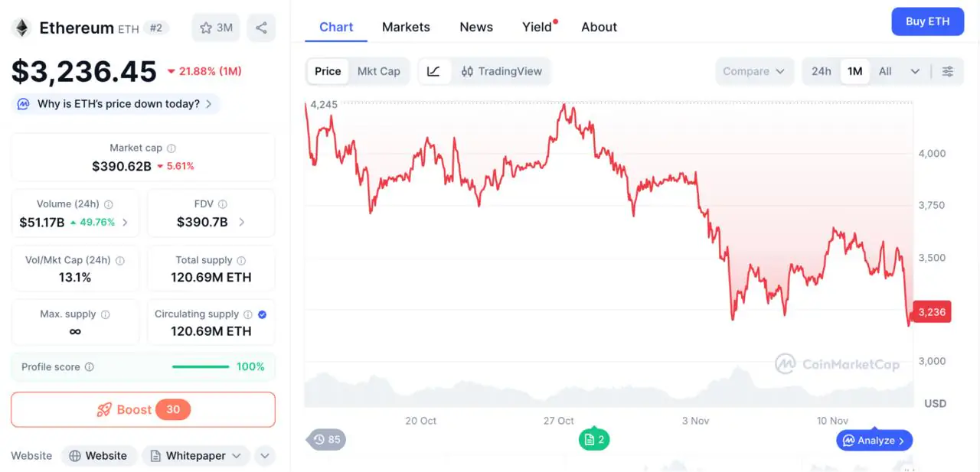The height and width of the screenshot is (472, 980).
Task: Switch to the line chart icon view
Action: 433,71
